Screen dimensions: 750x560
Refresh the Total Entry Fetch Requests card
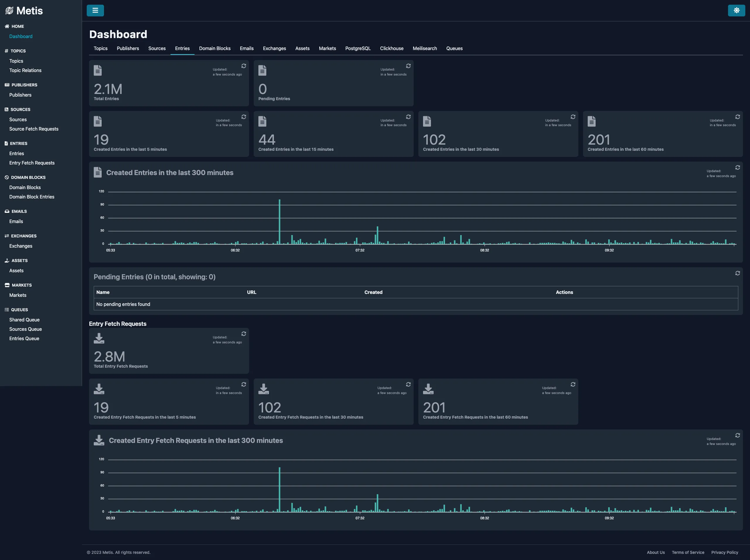(x=244, y=334)
